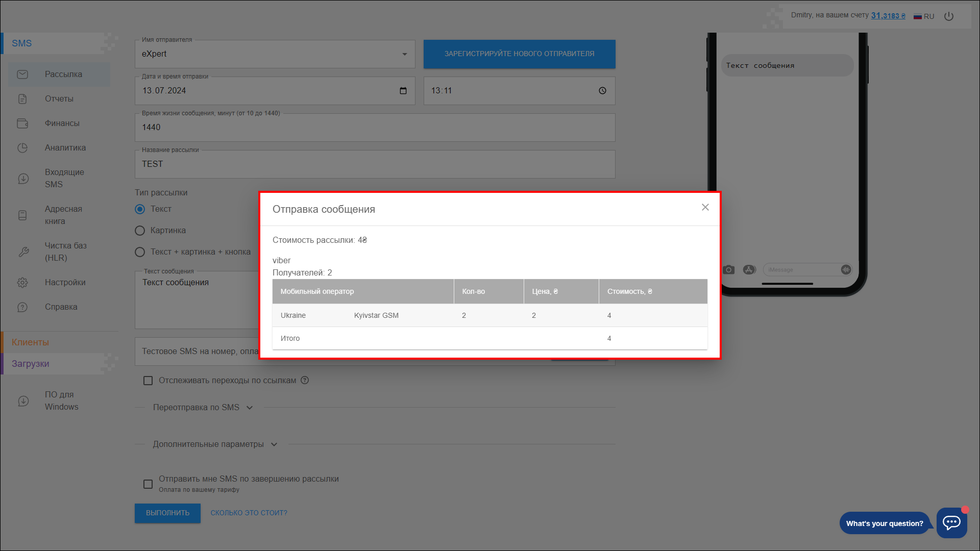The image size is (980, 551).
Task: Expand Дополнительные параметры section
Action: (x=215, y=444)
